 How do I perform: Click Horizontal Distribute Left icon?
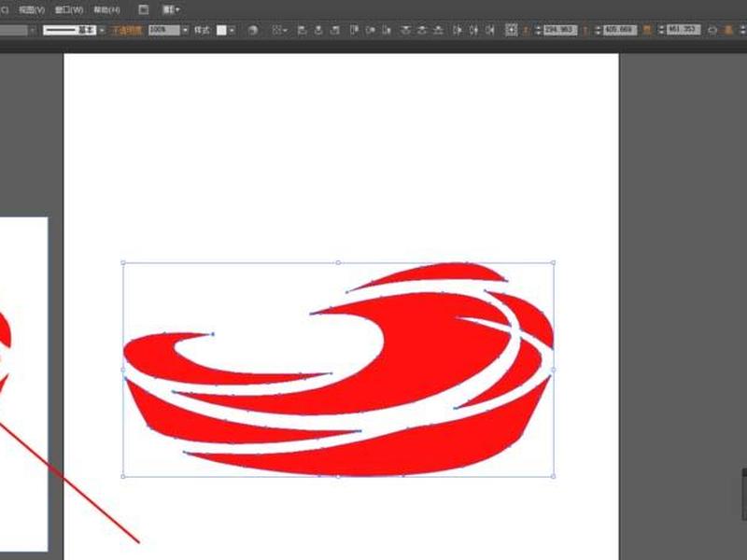point(458,31)
